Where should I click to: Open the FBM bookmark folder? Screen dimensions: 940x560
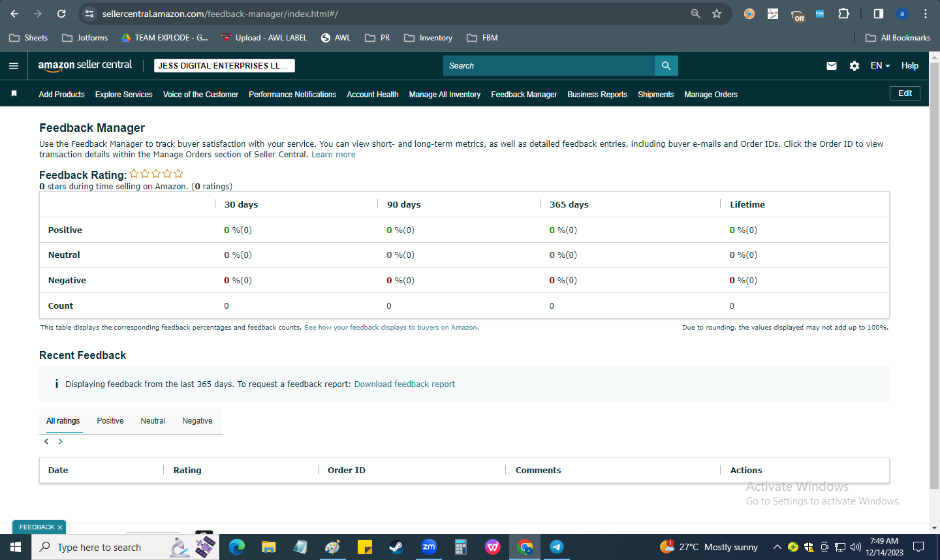(482, 38)
